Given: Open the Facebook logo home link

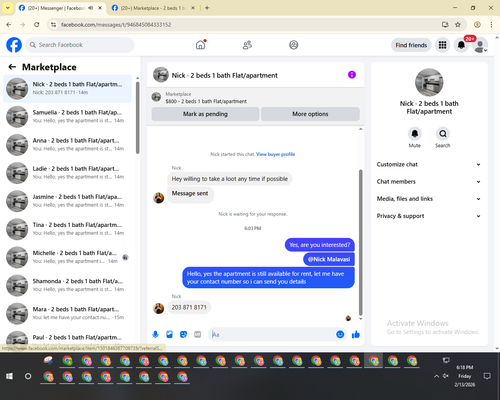Looking at the screenshot, I should click(x=14, y=45).
